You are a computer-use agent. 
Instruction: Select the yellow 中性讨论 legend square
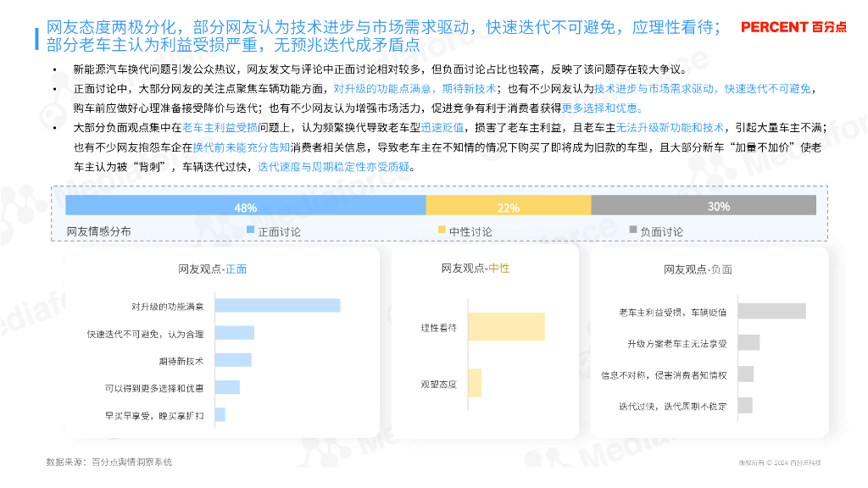[x=442, y=228]
